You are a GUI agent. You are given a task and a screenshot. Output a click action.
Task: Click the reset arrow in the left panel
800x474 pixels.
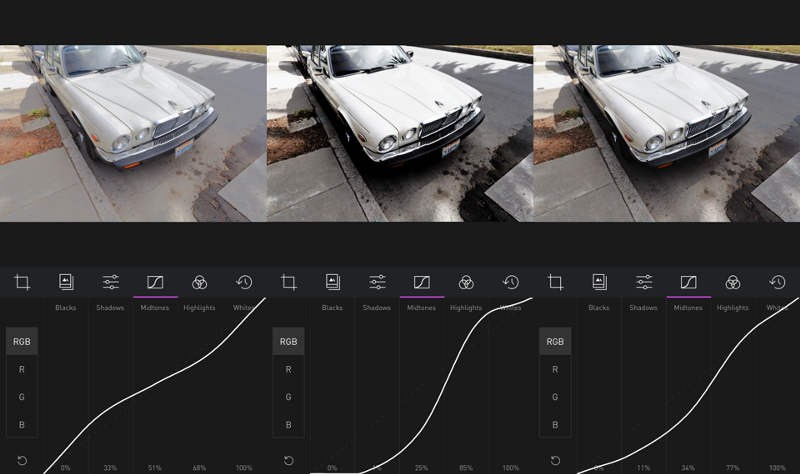point(22,461)
